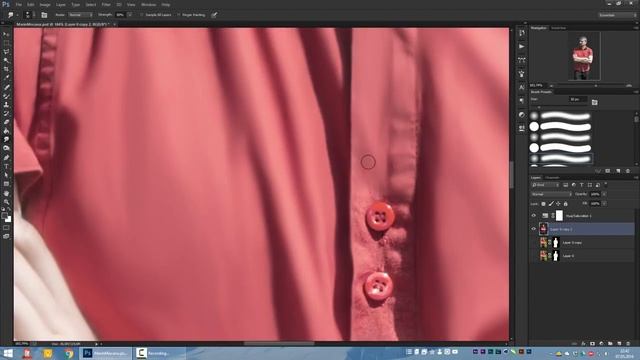Select the Eyedropper tool
Image resolution: width=640 pixels, height=360 pixels.
pos(6,78)
